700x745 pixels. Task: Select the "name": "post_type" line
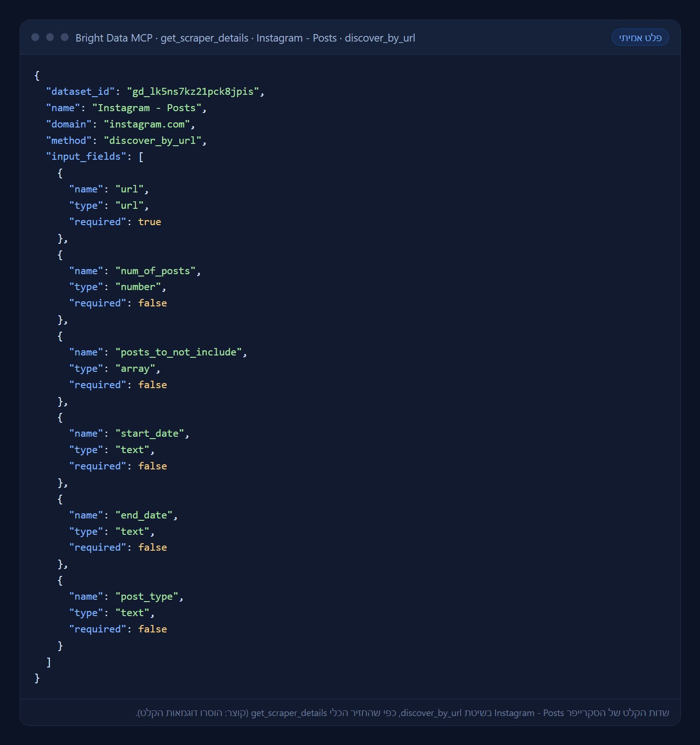(126, 596)
